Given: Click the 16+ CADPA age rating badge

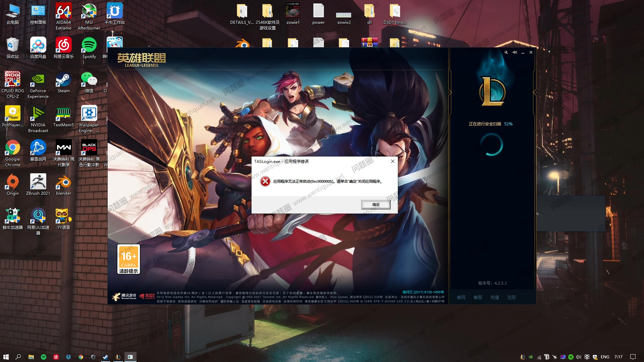Looking at the screenshot, I should [x=128, y=259].
